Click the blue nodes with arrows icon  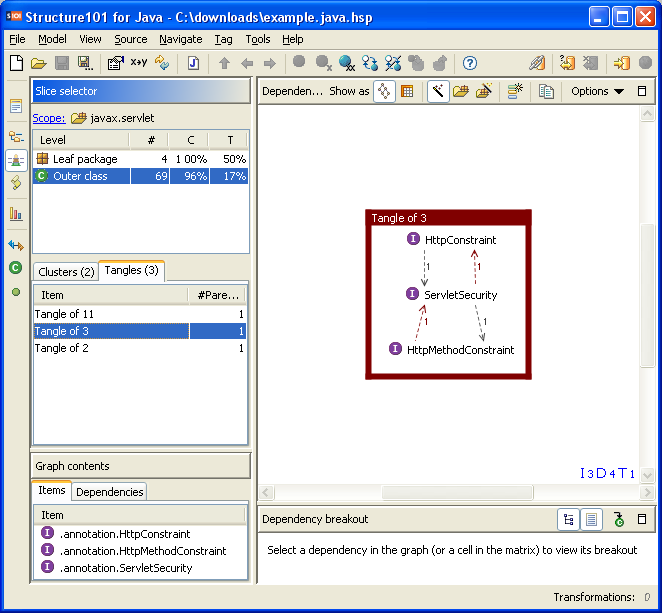[x=370, y=63]
